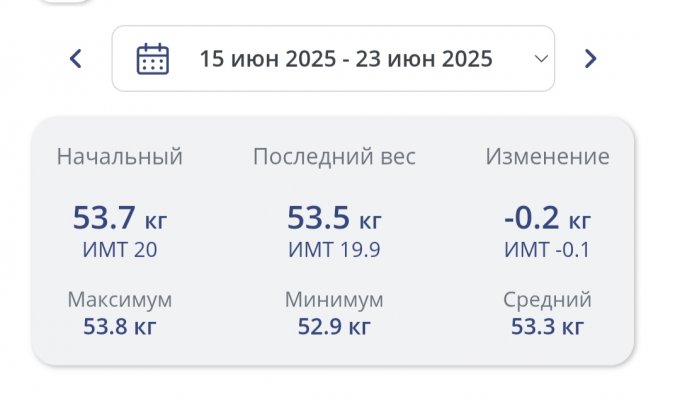Viewport: 680px width, 402px height.
Task: Click the minimum weight 52.9 кг
Action: [334, 326]
